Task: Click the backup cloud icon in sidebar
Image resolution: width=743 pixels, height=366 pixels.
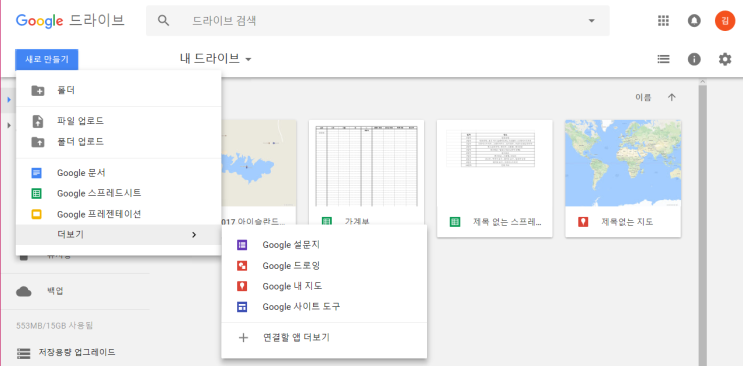Action: click(x=24, y=291)
